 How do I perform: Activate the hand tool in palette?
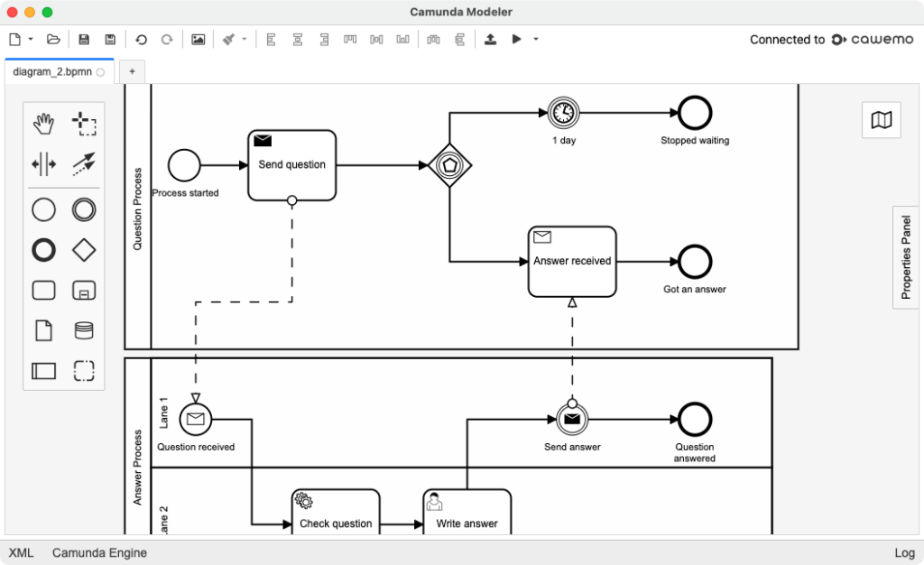[x=43, y=124]
